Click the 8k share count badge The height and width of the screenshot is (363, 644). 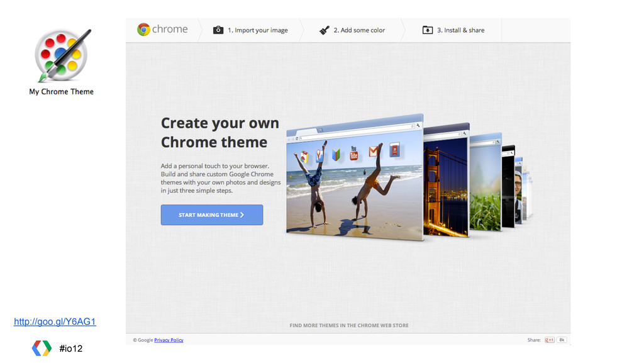[x=562, y=340]
